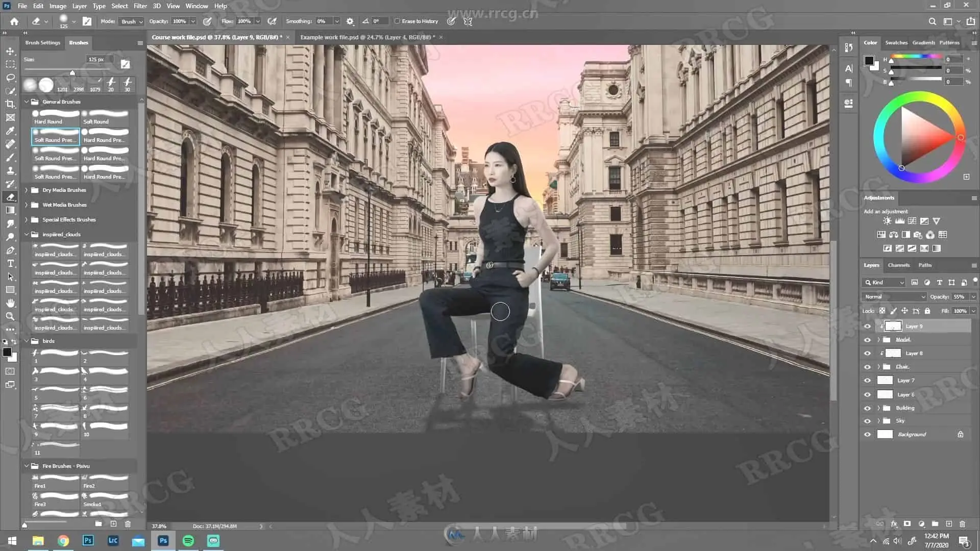Expand the Sky layer group

(x=878, y=421)
